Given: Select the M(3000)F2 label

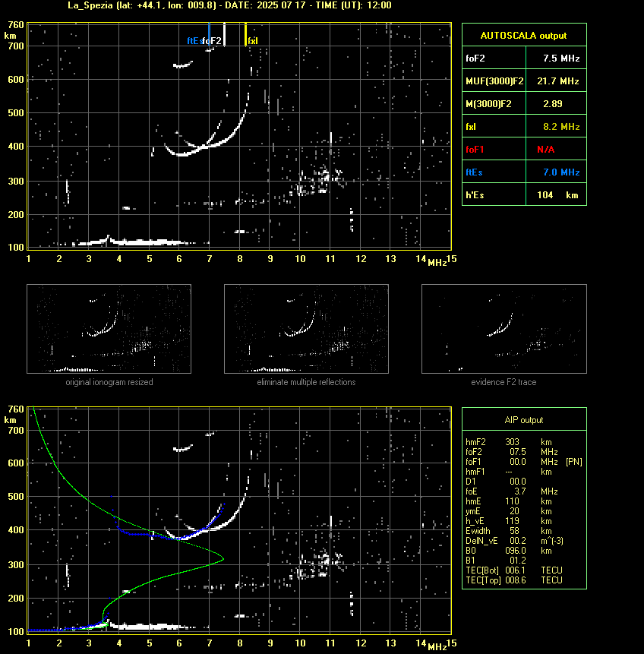Looking at the screenshot, I should click(x=488, y=104).
